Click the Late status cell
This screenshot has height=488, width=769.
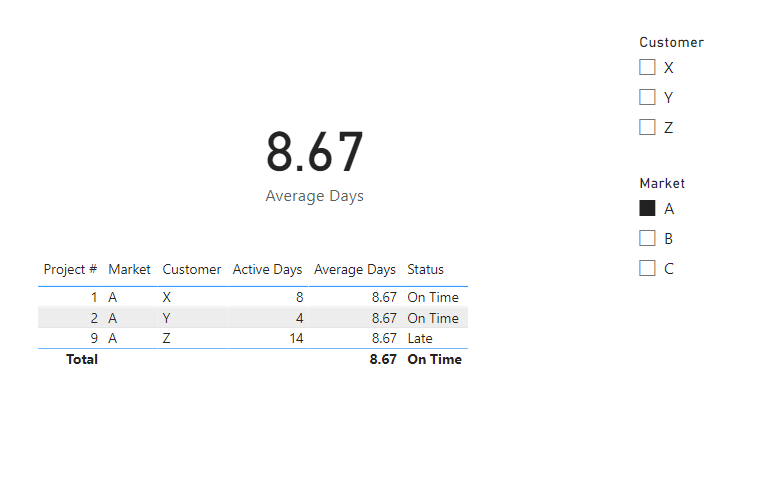420,338
